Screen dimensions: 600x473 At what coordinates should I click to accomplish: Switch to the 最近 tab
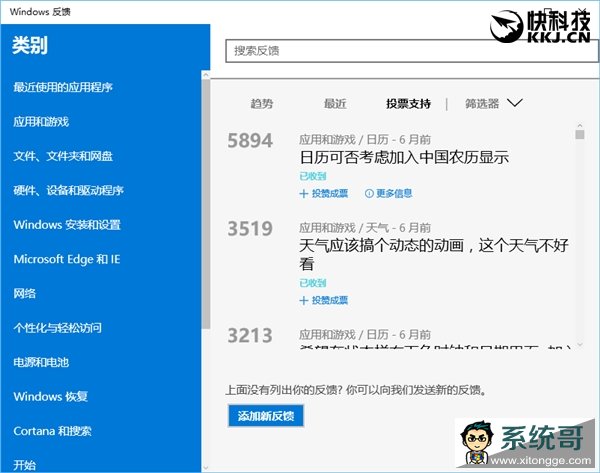335,103
